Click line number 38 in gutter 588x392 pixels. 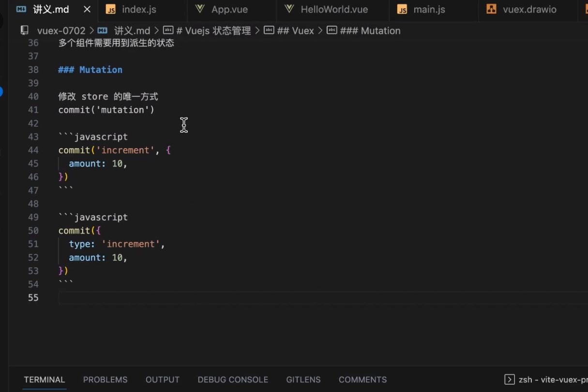click(33, 70)
